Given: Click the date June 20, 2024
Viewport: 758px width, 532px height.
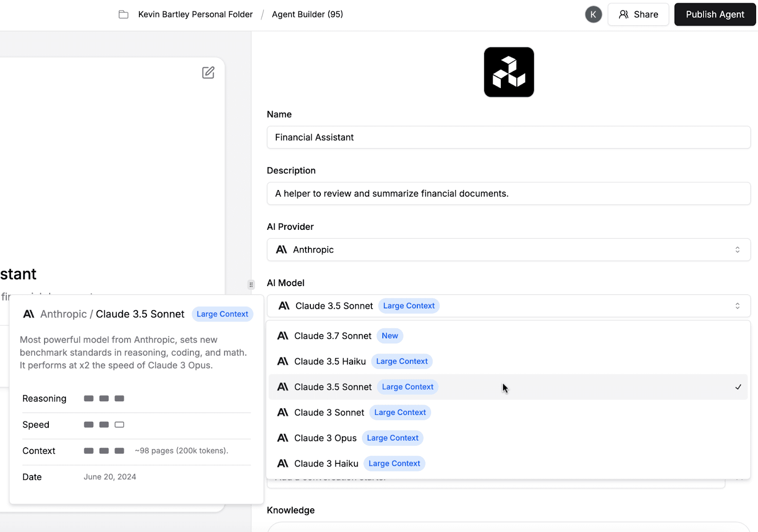Looking at the screenshot, I should pyautogui.click(x=110, y=477).
